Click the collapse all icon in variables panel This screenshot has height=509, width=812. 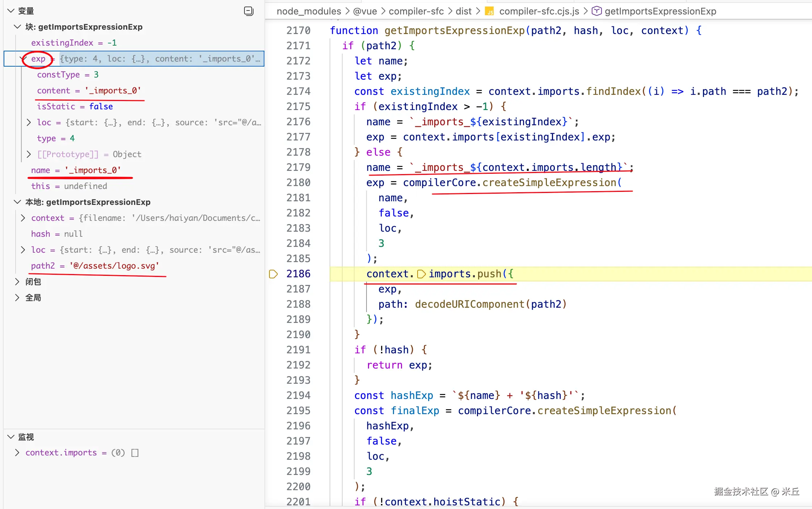pos(248,11)
